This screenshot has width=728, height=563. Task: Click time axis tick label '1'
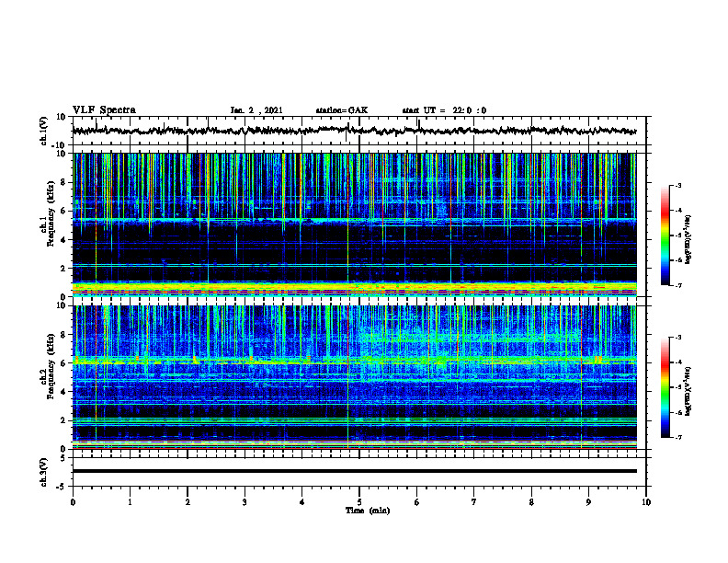[130, 502]
